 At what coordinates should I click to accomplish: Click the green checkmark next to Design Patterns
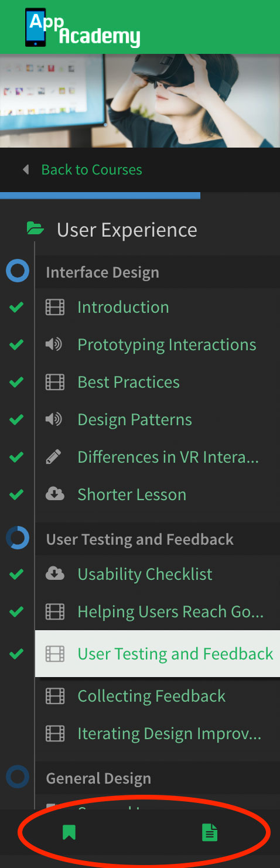pyautogui.click(x=16, y=419)
